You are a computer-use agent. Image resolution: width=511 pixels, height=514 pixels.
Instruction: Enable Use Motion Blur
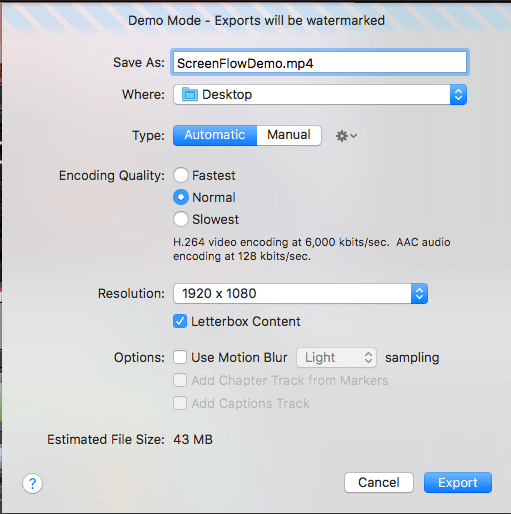point(180,357)
